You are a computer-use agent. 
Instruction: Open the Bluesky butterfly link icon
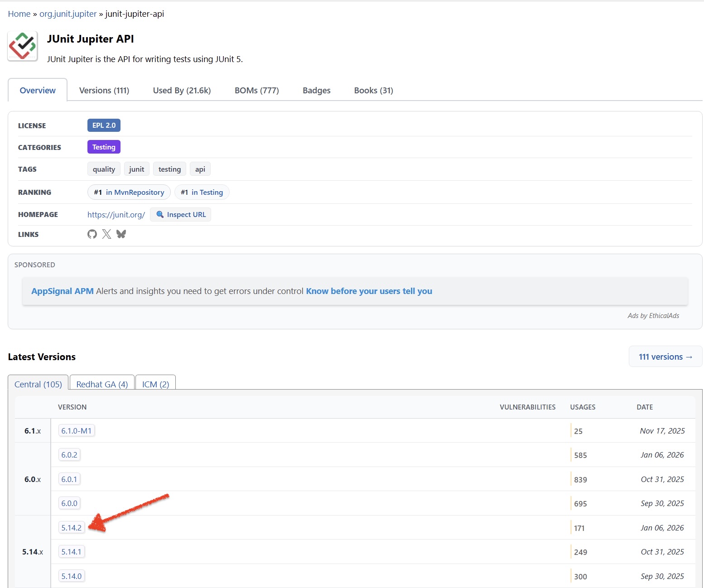point(121,234)
